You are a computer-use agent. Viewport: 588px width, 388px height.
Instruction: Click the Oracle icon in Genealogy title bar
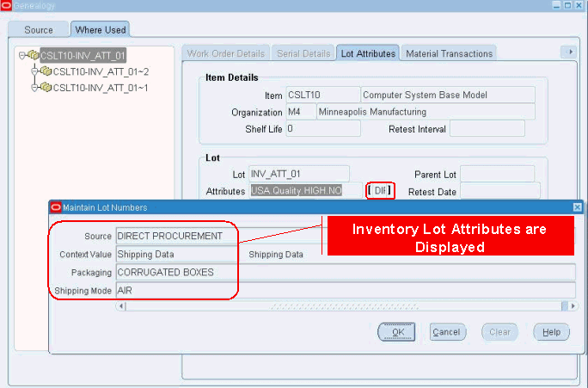click(x=6, y=5)
